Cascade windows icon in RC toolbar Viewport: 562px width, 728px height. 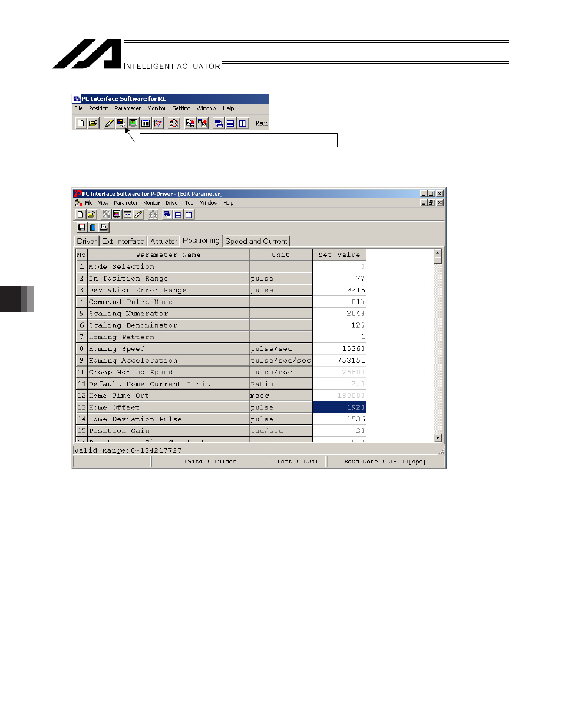click(x=219, y=123)
